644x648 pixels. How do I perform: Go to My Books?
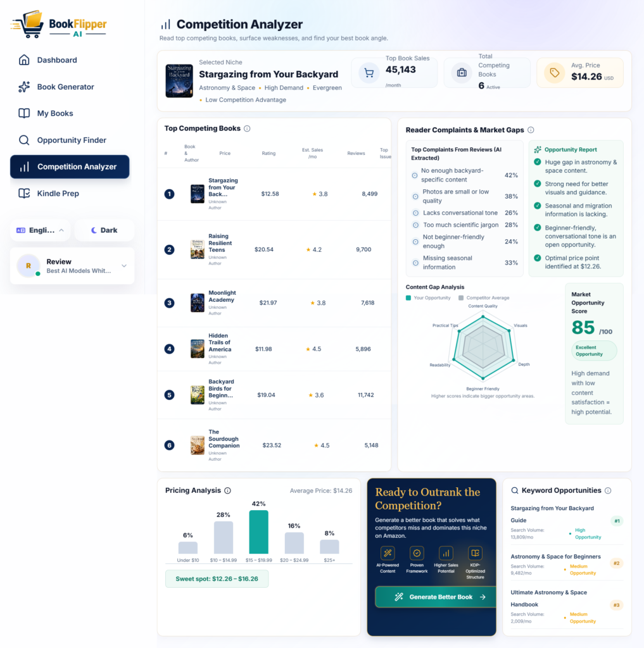pos(70,113)
